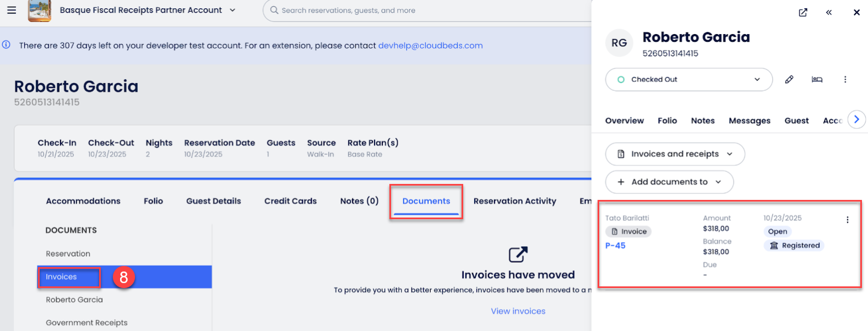Collapse the side panel with double-chevron icon
This screenshot has height=331, width=868.
click(x=829, y=13)
